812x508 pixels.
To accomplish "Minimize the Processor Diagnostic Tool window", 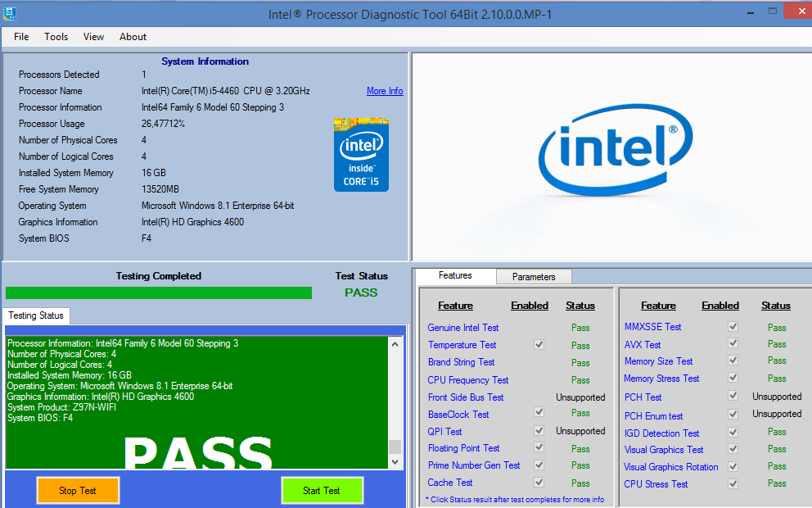I will tap(751, 12).
